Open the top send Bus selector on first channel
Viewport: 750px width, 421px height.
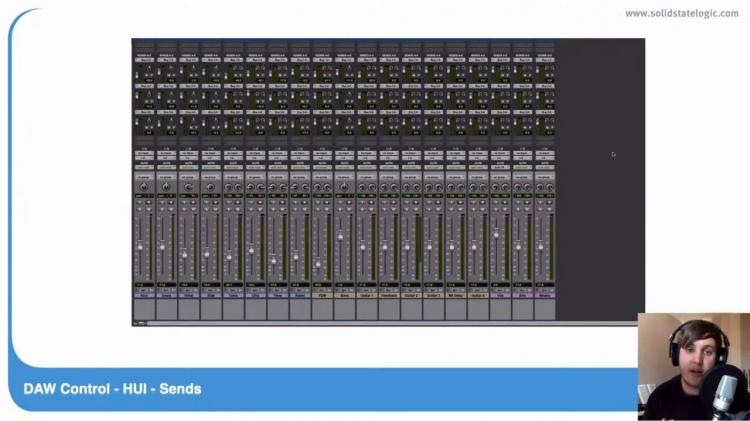pos(144,60)
